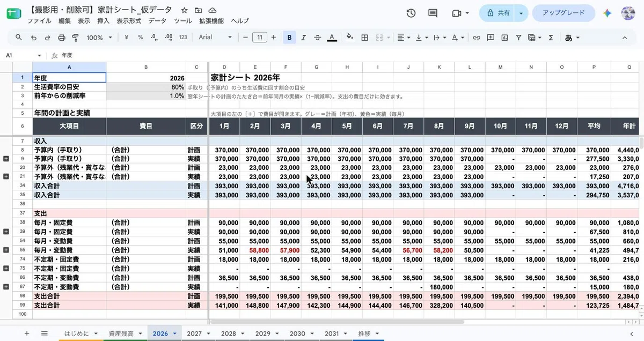Screen dimensions: 644x341
Task: Open the borders tool
Action: pos(365,38)
